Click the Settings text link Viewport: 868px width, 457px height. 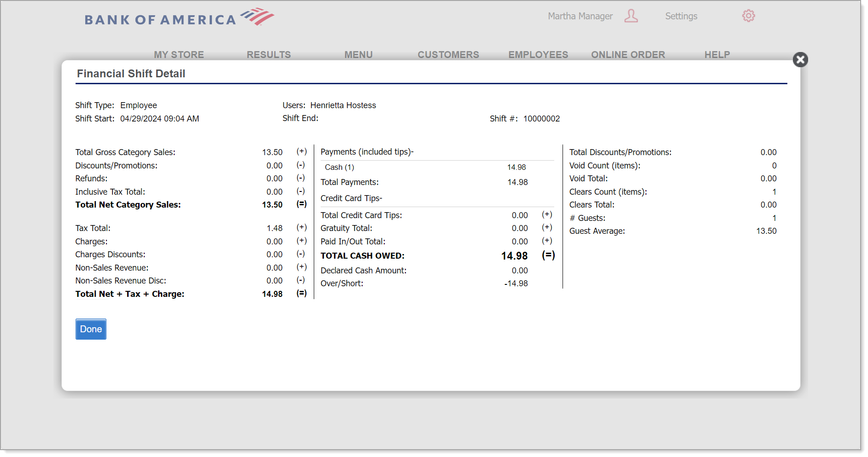681,16
